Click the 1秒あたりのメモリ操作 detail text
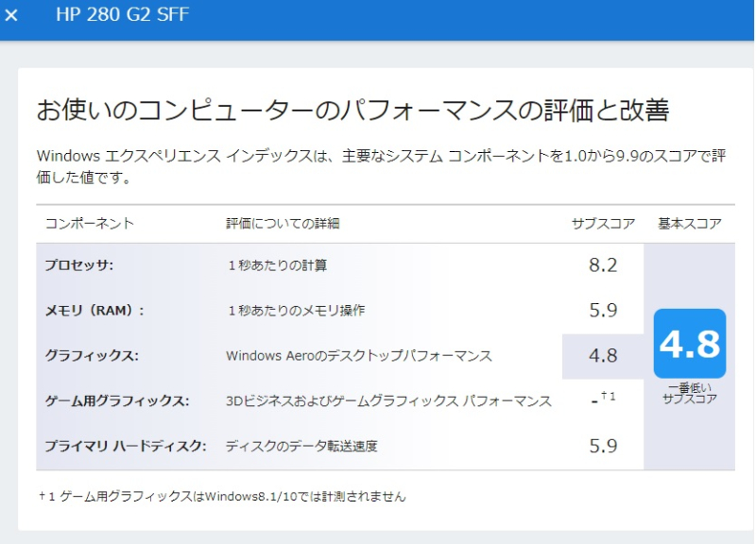Viewport: 756px width, 544px height. pyautogui.click(x=296, y=311)
